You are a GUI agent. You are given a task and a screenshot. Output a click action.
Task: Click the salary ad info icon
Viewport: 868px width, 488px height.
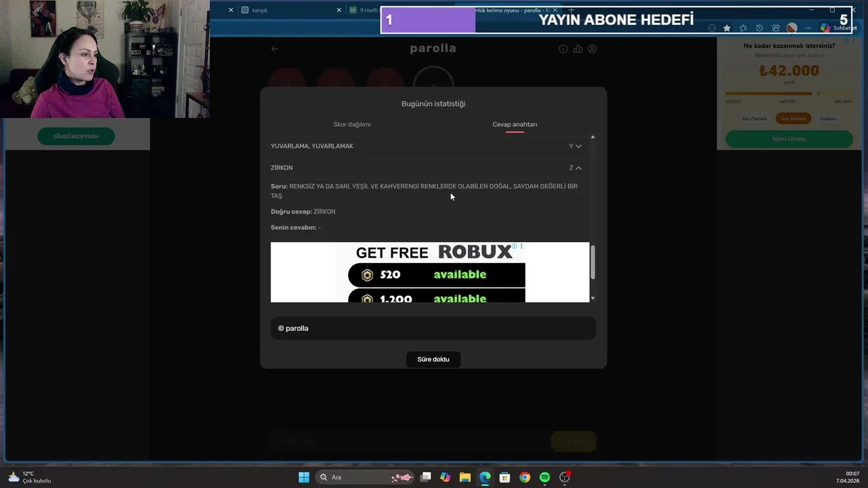click(846, 41)
